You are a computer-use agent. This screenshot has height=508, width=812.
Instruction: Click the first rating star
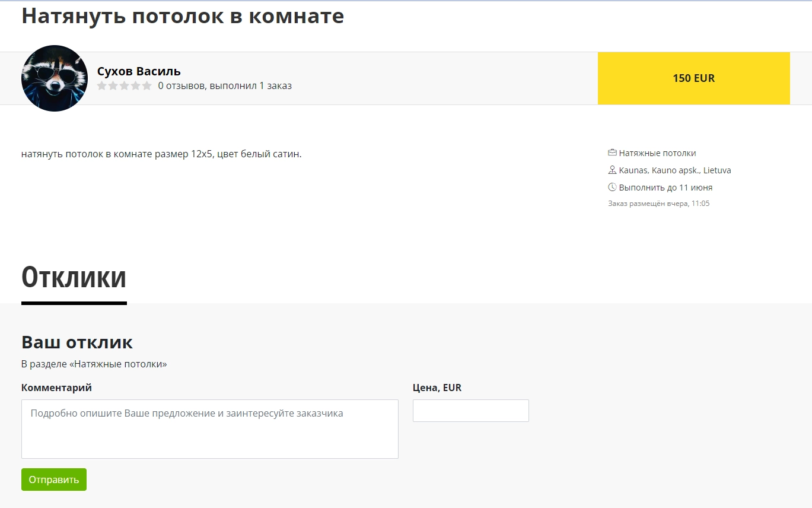tap(102, 86)
